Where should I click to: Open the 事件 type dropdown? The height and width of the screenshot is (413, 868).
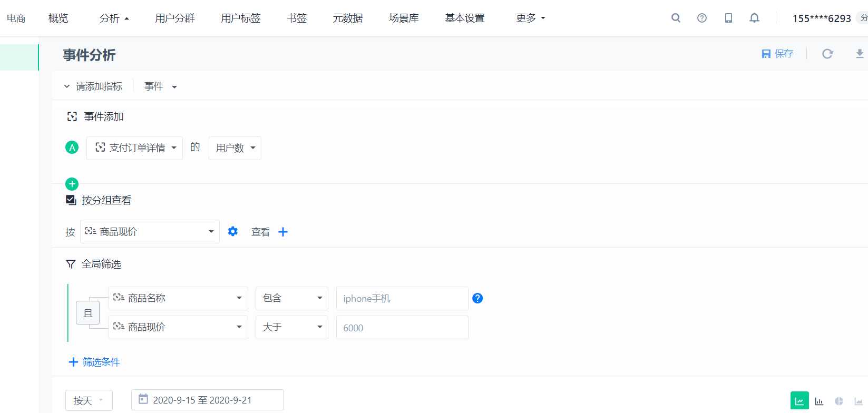tap(161, 86)
